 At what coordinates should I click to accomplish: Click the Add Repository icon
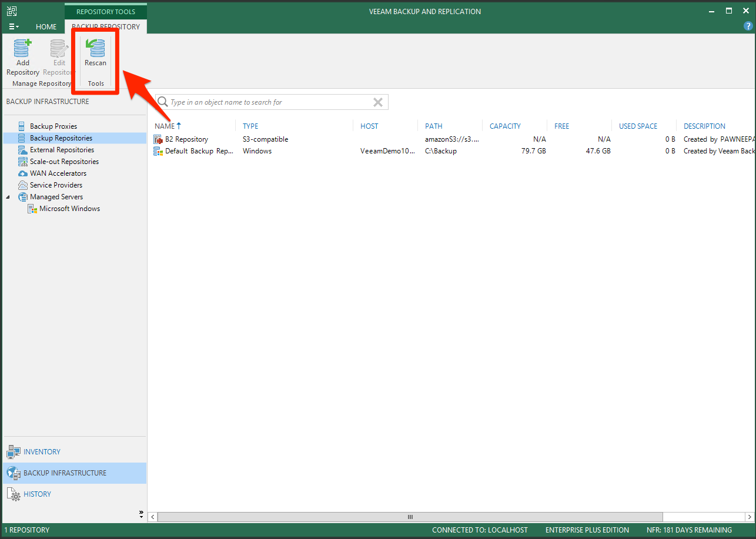(22, 48)
